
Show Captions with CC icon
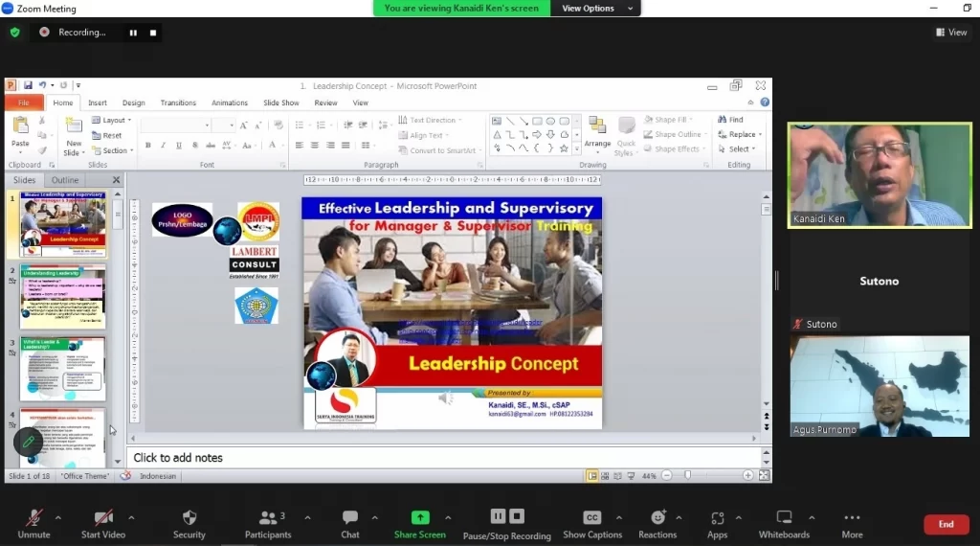pyautogui.click(x=591, y=524)
